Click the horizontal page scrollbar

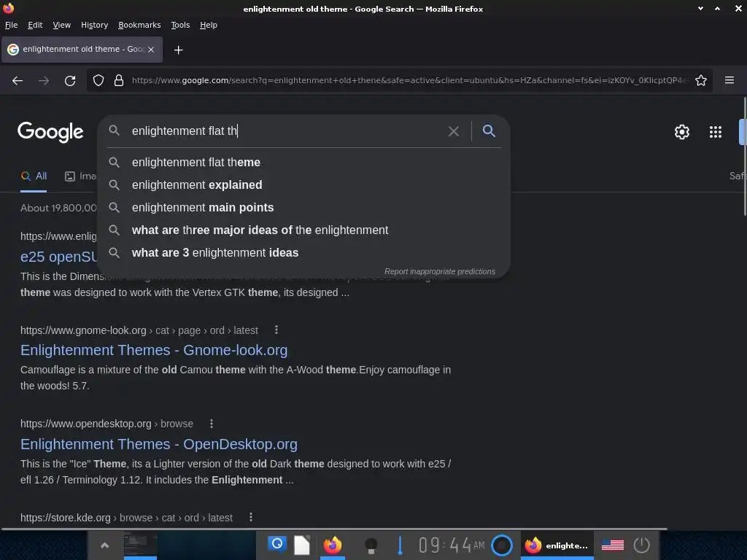click(334, 529)
